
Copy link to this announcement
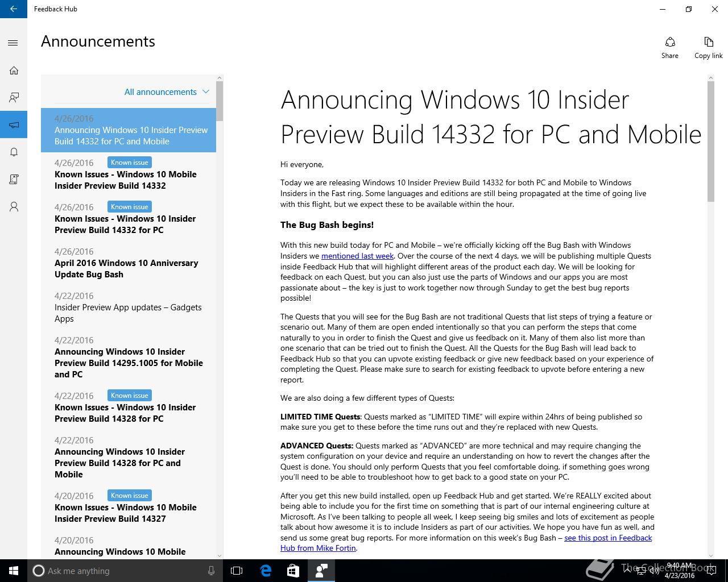(708, 48)
